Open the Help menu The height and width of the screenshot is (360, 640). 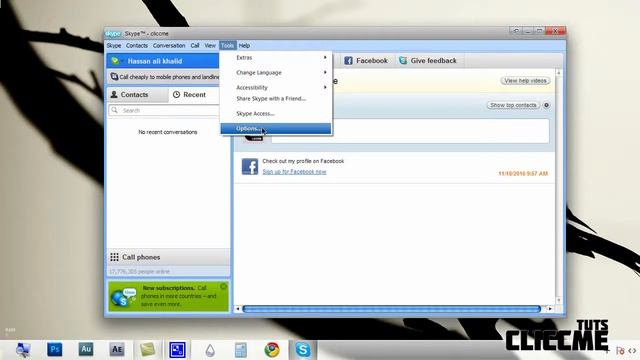[244, 46]
